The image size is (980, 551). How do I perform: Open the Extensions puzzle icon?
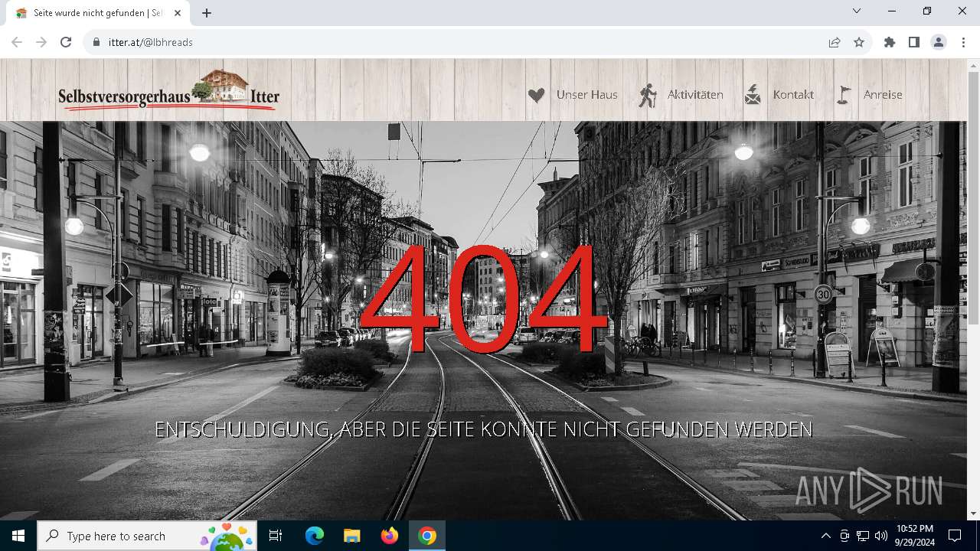pyautogui.click(x=890, y=42)
